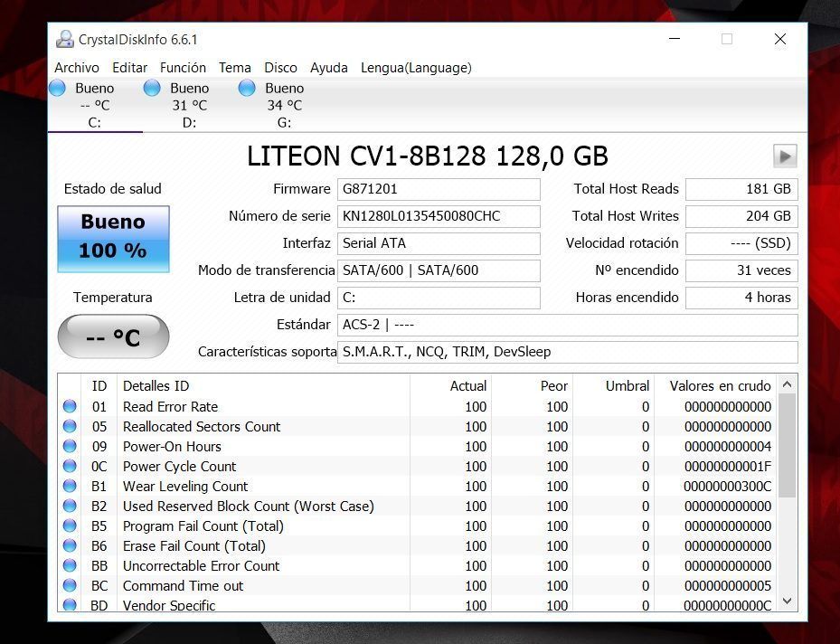Expand the Tema menu

point(235,68)
